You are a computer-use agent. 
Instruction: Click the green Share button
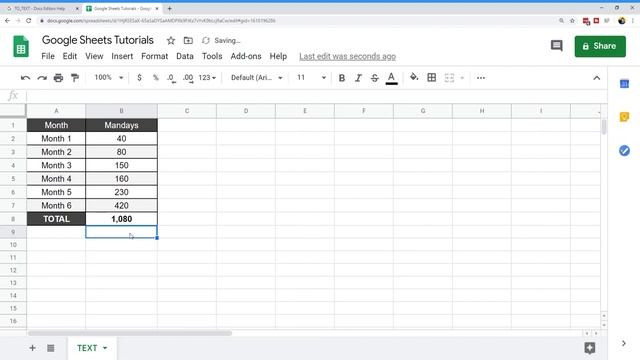(600, 46)
